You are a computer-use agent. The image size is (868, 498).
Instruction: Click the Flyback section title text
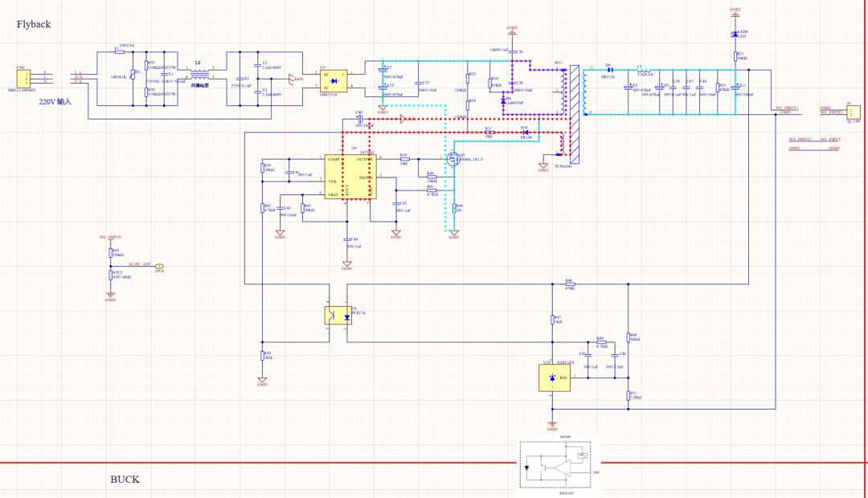coord(34,24)
